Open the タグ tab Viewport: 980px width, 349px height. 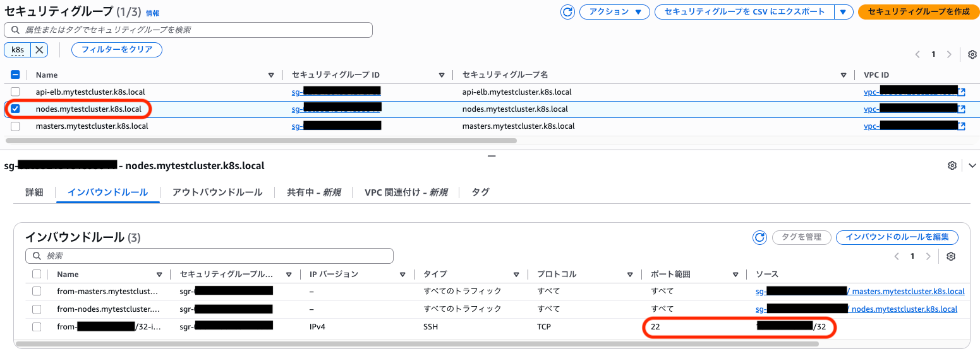480,192
